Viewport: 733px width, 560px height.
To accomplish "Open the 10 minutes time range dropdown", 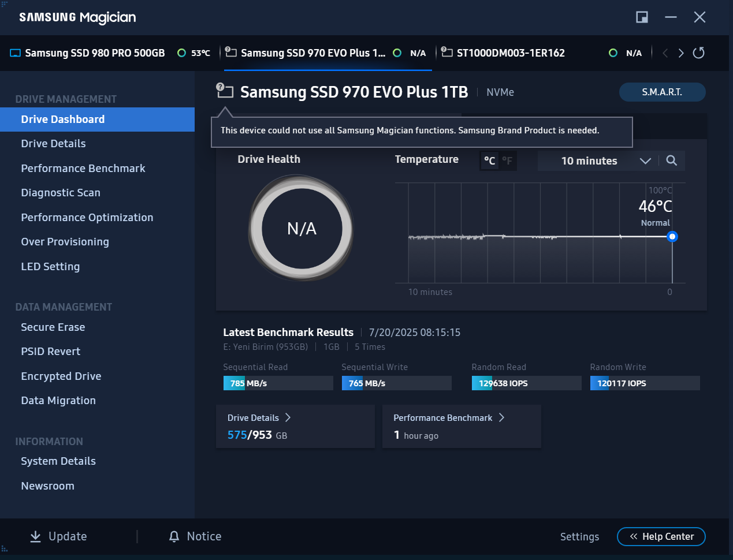I will pos(598,160).
